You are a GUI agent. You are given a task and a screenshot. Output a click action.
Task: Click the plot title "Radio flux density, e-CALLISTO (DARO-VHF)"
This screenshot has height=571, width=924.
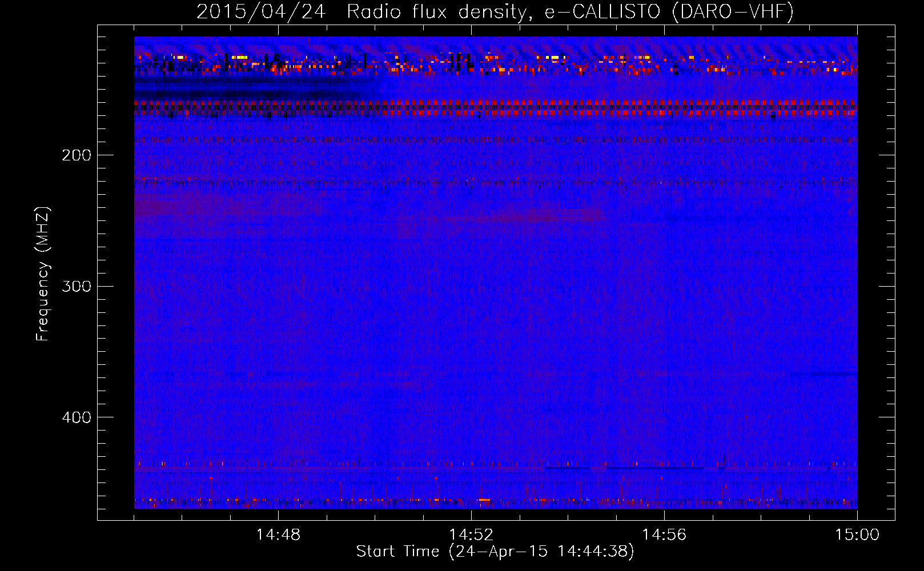click(570, 12)
